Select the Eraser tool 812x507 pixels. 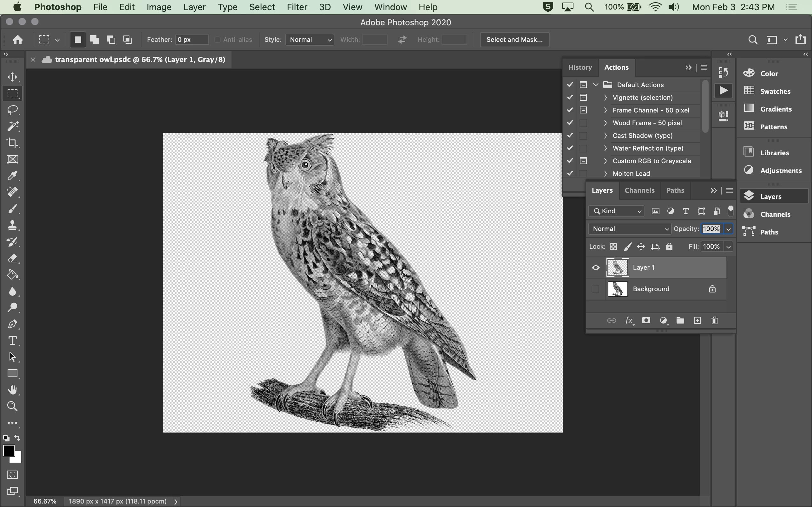tap(12, 258)
